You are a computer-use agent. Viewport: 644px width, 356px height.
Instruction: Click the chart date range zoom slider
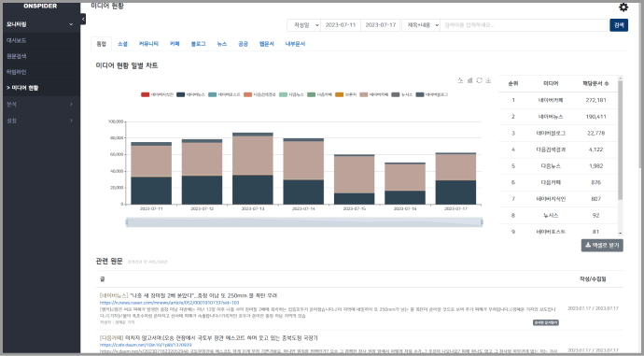pos(304,222)
